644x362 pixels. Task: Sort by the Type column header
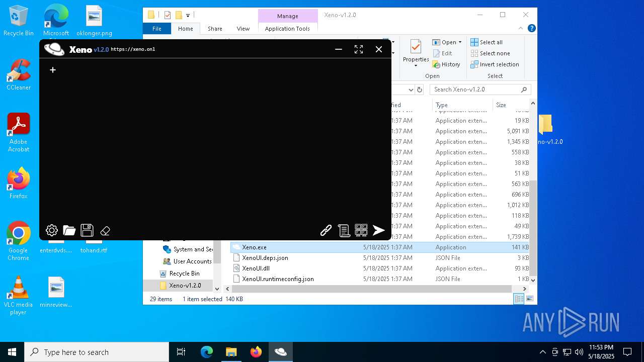click(x=462, y=105)
